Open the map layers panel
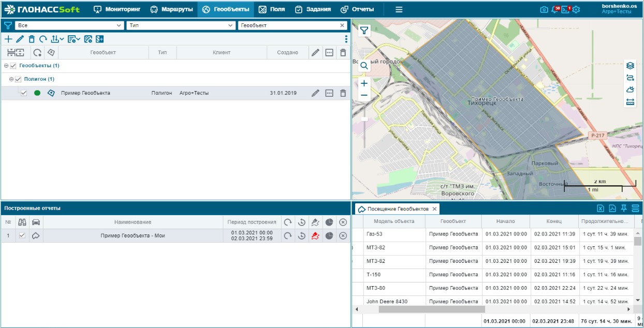 coord(630,66)
